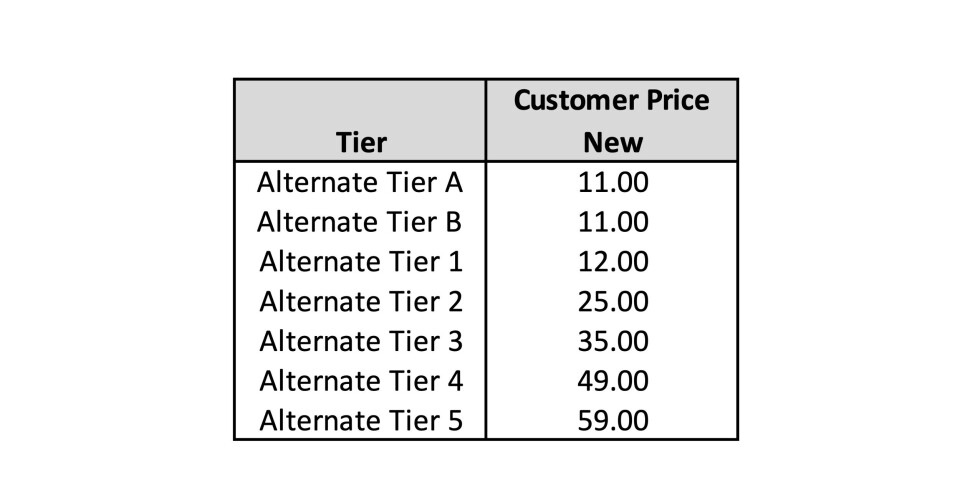Image resolution: width=960 pixels, height=500 pixels.
Task: Select the Alternate Tier 4 cell
Action: coord(361,381)
